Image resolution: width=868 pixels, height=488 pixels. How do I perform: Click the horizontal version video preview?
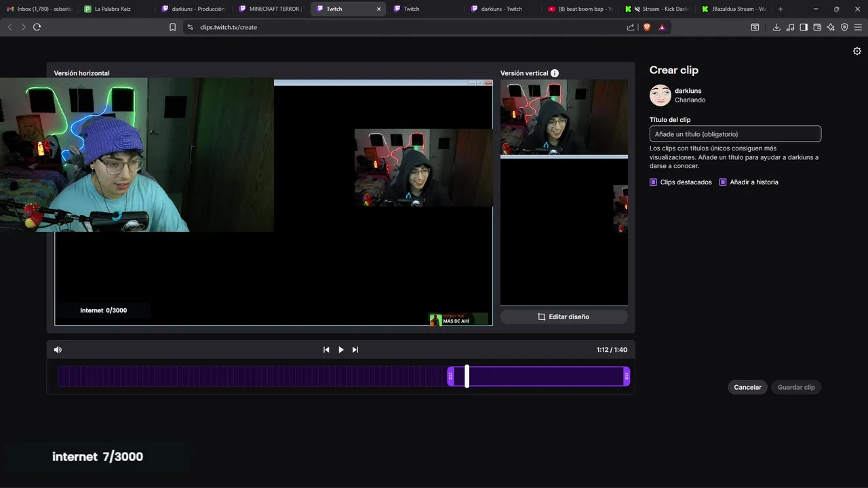[x=274, y=203]
